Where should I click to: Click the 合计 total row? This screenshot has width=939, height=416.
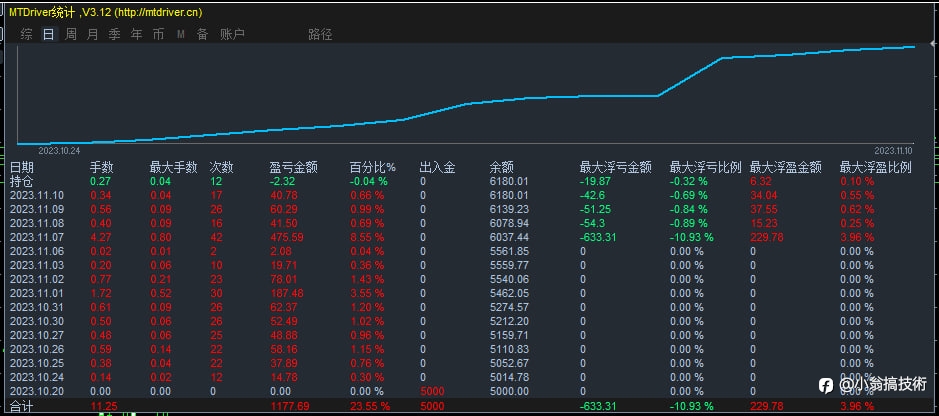pos(470,406)
